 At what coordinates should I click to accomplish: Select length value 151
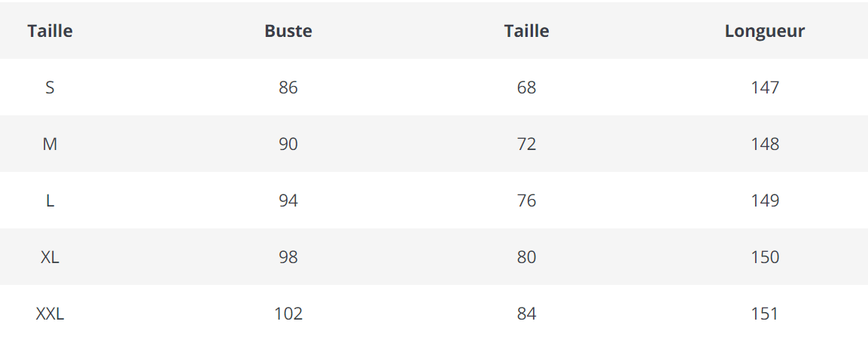click(764, 314)
